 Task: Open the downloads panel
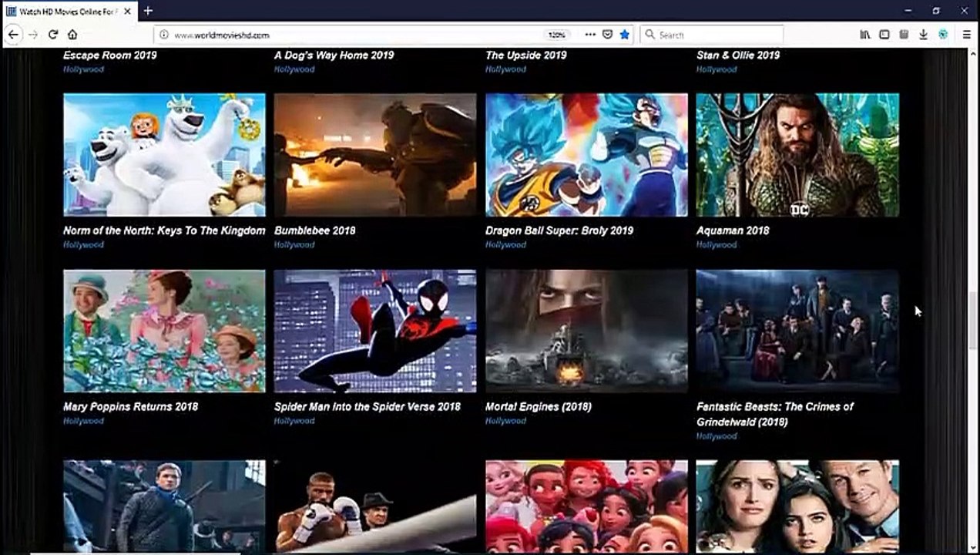[x=923, y=35]
